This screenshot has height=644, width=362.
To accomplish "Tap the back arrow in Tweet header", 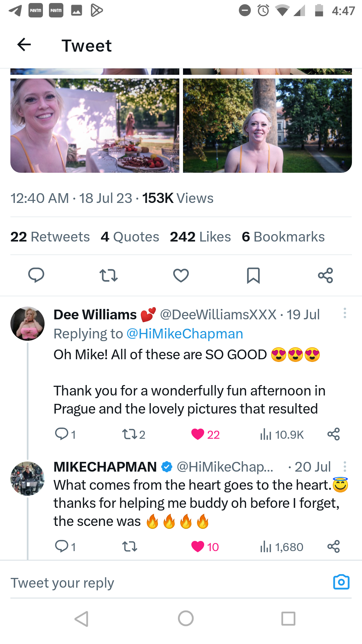I will coord(24,45).
